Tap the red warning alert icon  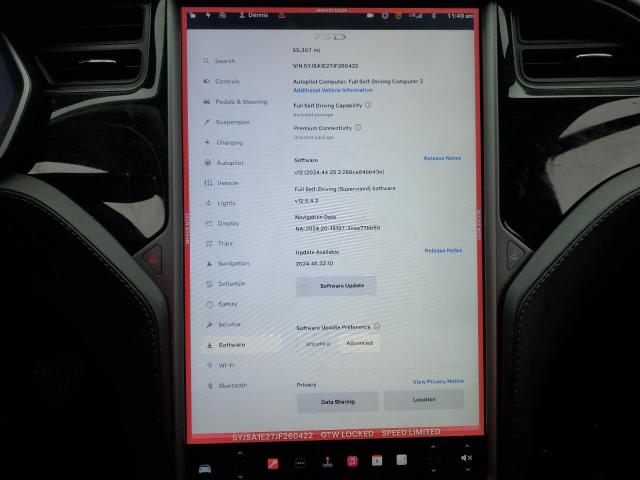click(x=282, y=15)
